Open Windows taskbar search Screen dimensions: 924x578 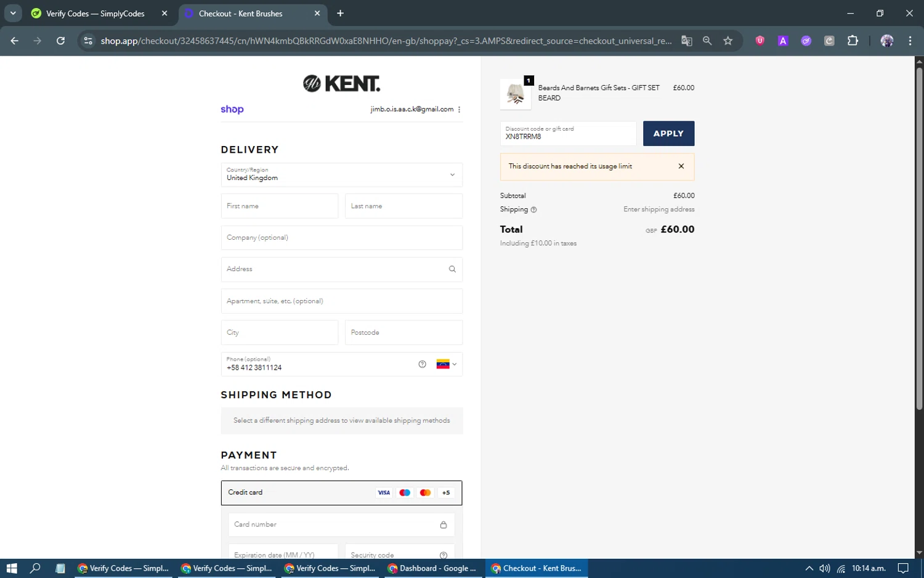tap(35, 568)
